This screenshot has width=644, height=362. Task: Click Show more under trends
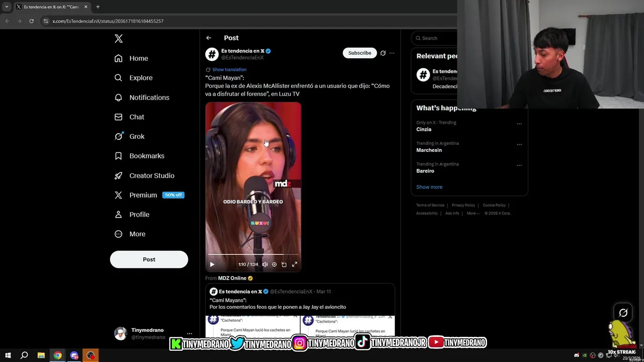click(429, 187)
